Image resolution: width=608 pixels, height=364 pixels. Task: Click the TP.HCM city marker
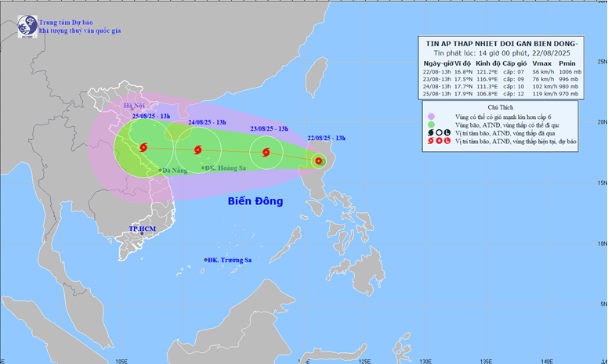point(142,232)
